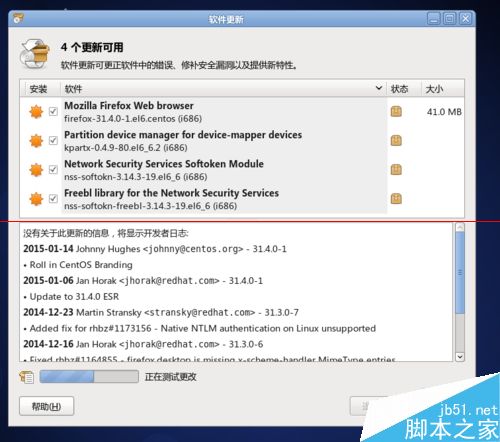Screen dimensions: 500x442
Task: Select Partition device manager for device-mapper row
Action: tap(242, 141)
